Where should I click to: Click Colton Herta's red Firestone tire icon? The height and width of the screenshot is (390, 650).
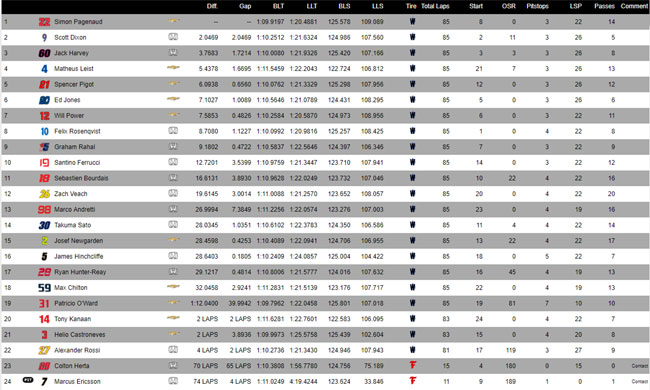[x=412, y=365]
